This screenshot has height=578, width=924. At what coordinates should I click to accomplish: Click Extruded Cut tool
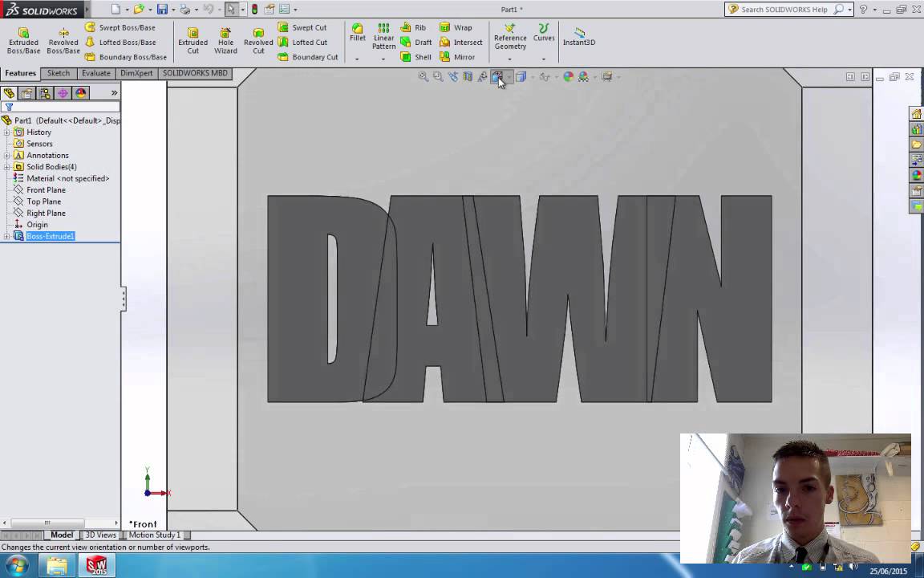pos(192,41)
